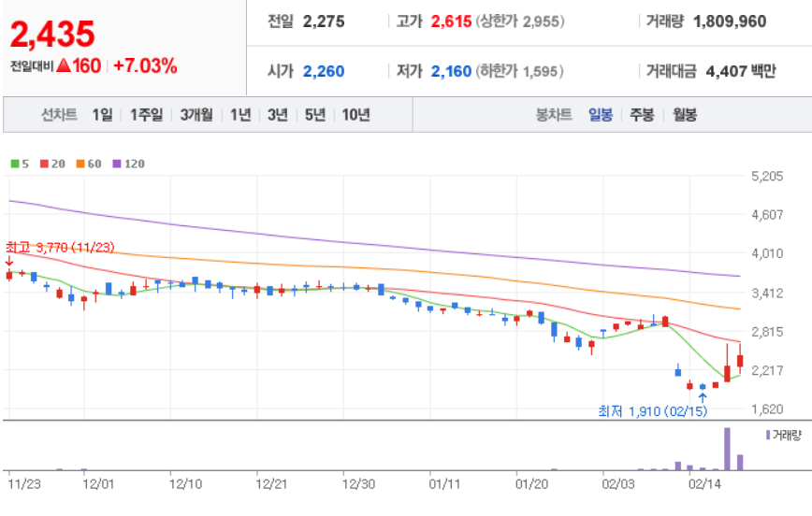Click the 12/01 date axis label
Screen dimensions: 812x516
pyautogui.click(x=98, y=484)
